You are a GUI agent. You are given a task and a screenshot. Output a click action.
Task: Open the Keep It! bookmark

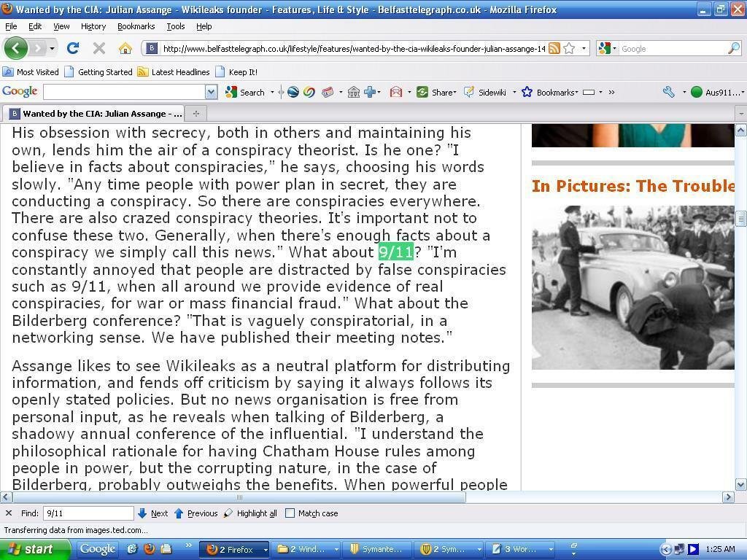pos(236,72)
